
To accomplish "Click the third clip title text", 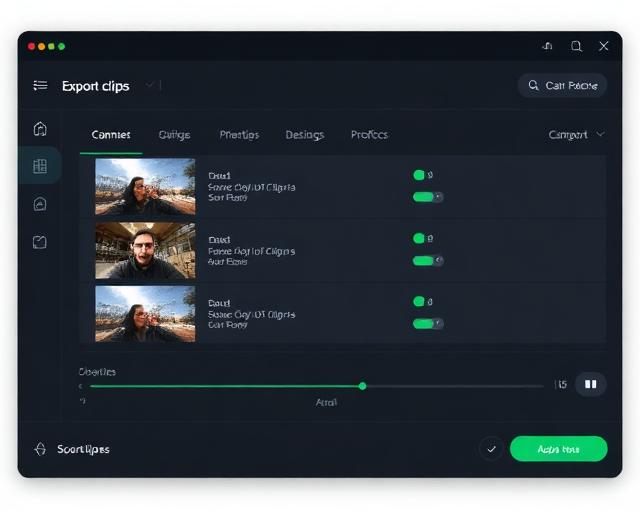I will point(220,303).
